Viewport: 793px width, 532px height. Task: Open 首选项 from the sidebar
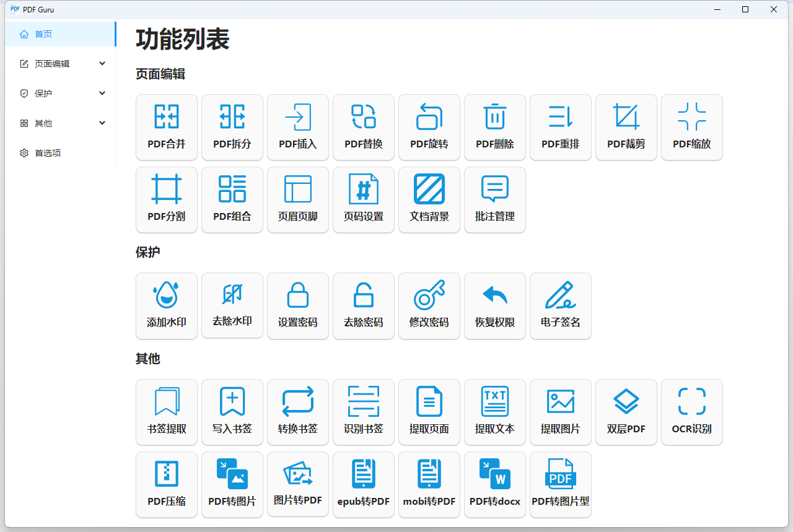pyautogui.click(x=59, y=152)
